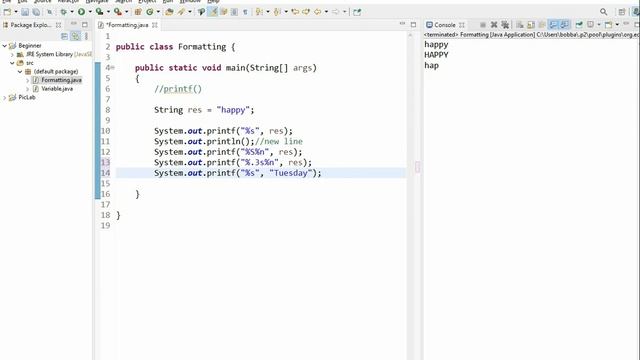Viewport: 640px width, 360px height.
Task: Close the *Formatting.java editor tab
Action: click(x=155, y=25)
